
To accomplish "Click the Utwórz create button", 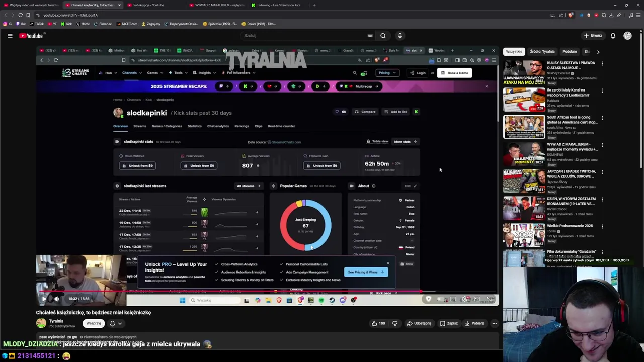I will pos(593,36).
